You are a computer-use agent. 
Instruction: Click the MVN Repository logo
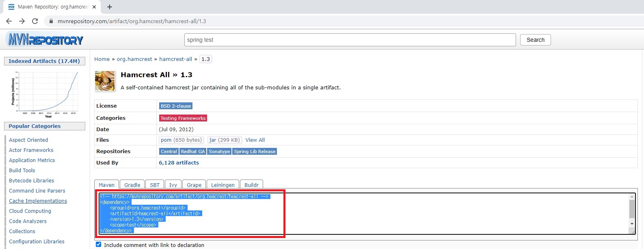[x=45, y=39]
